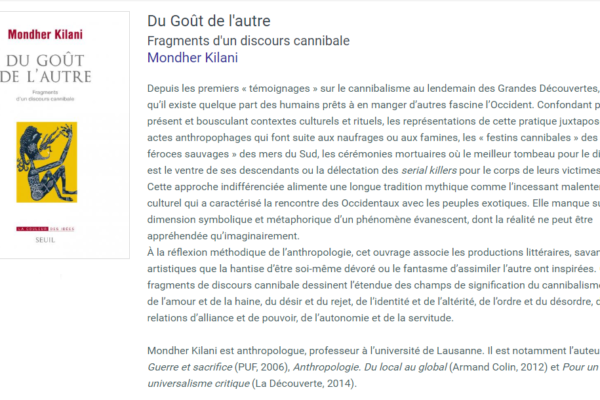Viewport: 600px width, 400px height.
Task: Click the yellow illustration on the cover
Action: coord(47,163)
